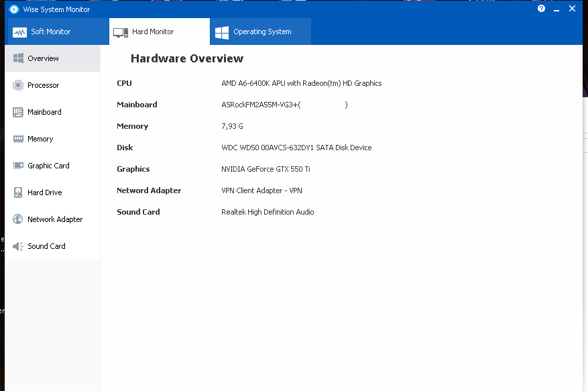
Task: Minimize the Wise System Monitor window
Action: tap(556, 9)
